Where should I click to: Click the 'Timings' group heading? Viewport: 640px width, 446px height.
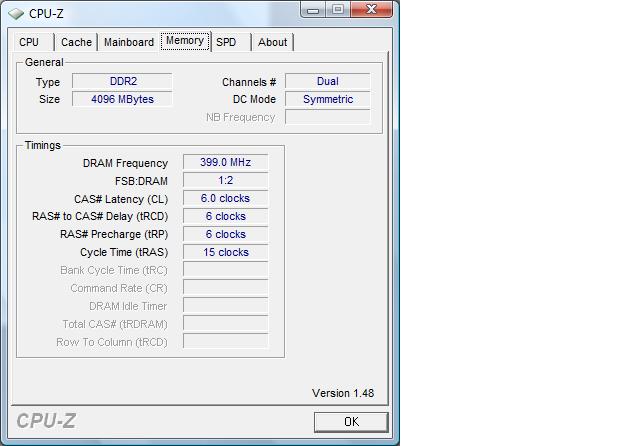pos(42,145)
